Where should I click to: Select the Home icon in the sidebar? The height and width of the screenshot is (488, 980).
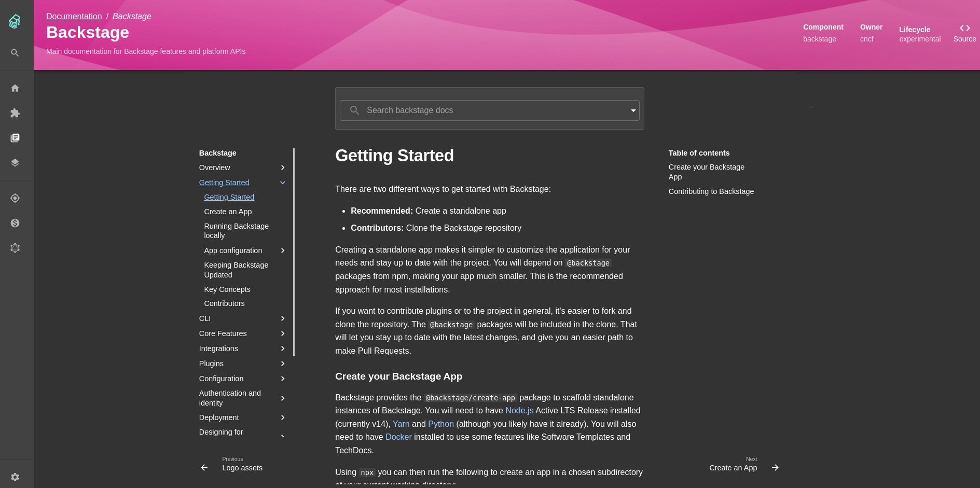tap(15, 88)
